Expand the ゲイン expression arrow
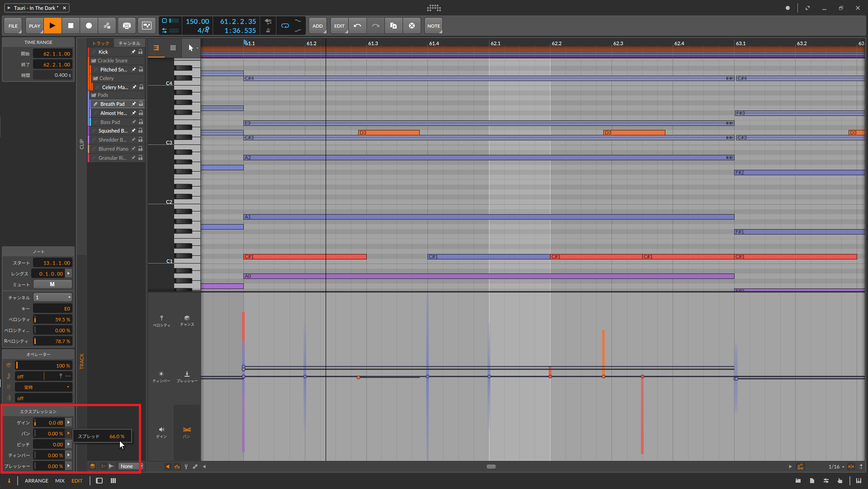868x489 pixels. tap(69, 422)
